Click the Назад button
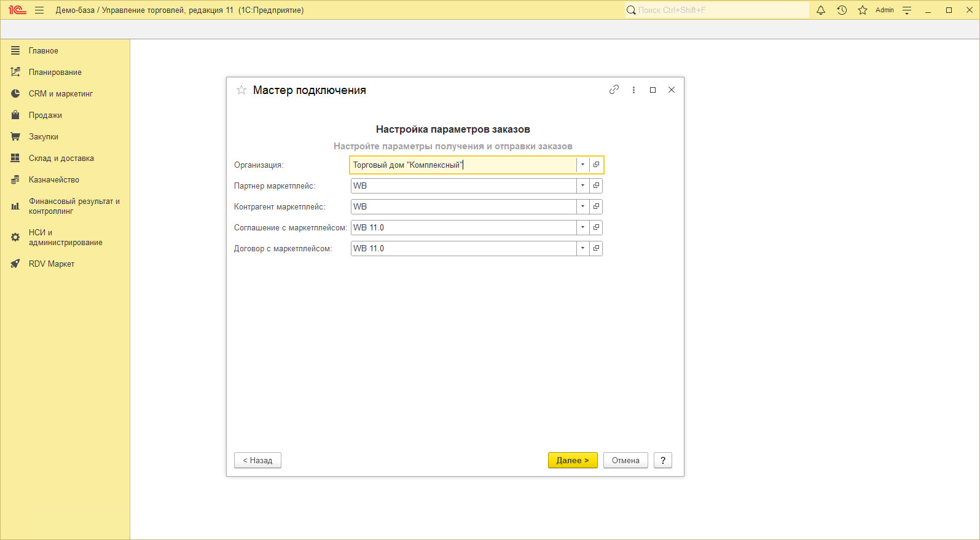 pyautogui.click(x=257, y=460)
